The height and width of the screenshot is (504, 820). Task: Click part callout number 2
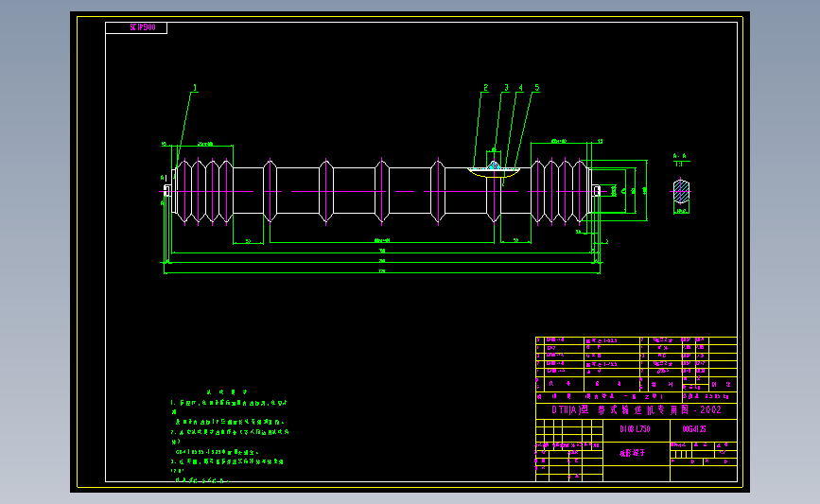coord(486,88)
